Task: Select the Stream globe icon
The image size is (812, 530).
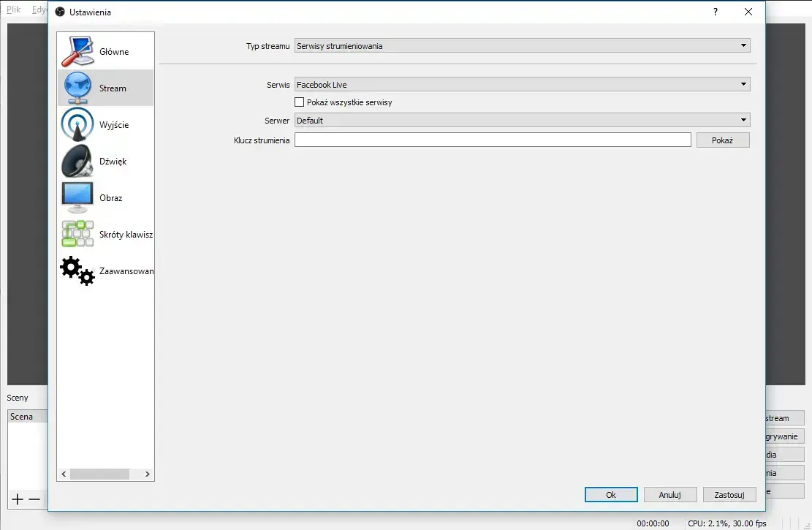Action: click(77, 88)
